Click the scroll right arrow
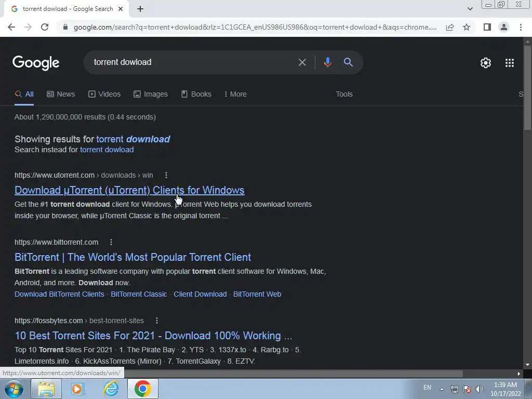The height and width of the screenshot is (399, 532). point(519,374)
